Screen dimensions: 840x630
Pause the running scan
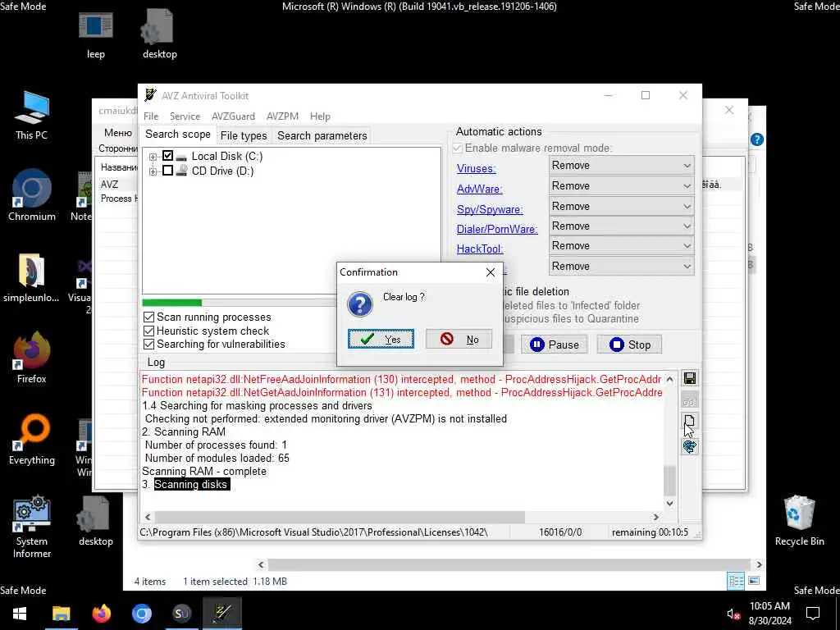click(x=554, y=345)
